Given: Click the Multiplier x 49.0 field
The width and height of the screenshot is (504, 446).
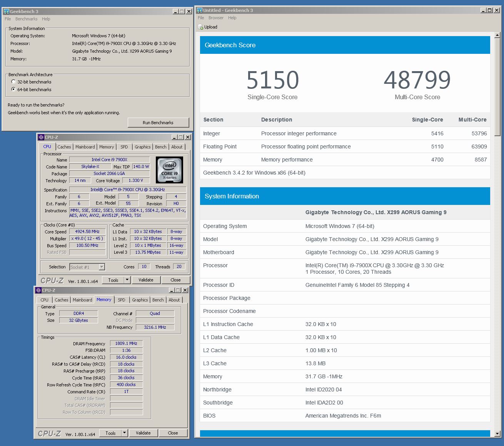Looking at the screenshot, I should [x=87, y=238].
